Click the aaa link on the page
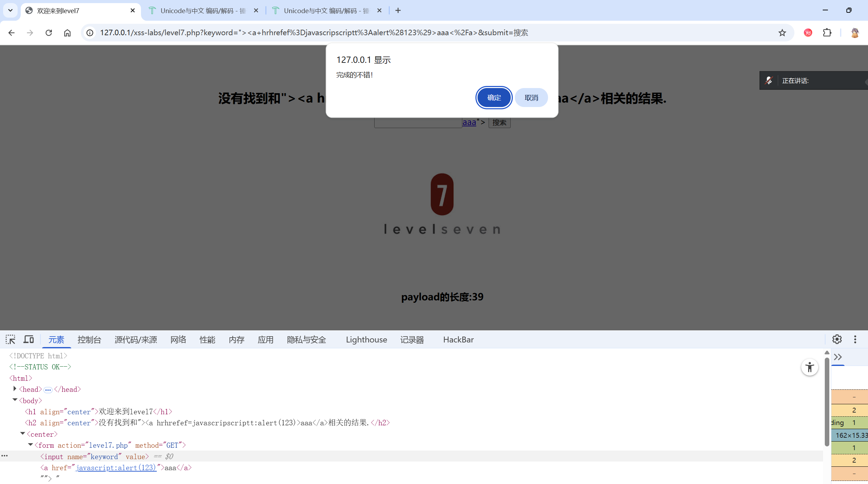Viewport: 868px width, 484px height. coord(469,122)
